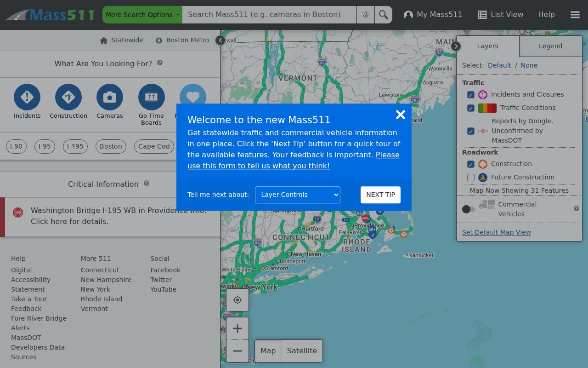Image resolution: width=588 pixels, height=368 pixels.
Task: Click Set Default Map View link
Action: [497, 232]
